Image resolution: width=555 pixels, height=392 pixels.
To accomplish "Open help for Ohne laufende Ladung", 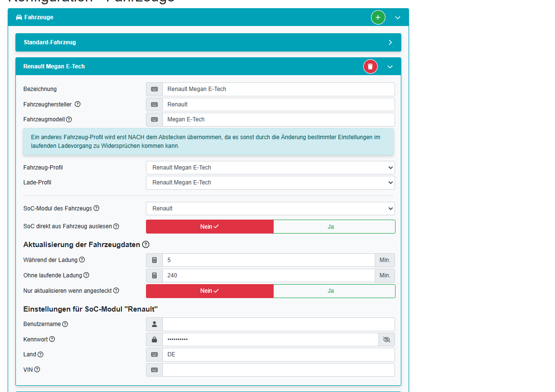I will click(86, 275).
